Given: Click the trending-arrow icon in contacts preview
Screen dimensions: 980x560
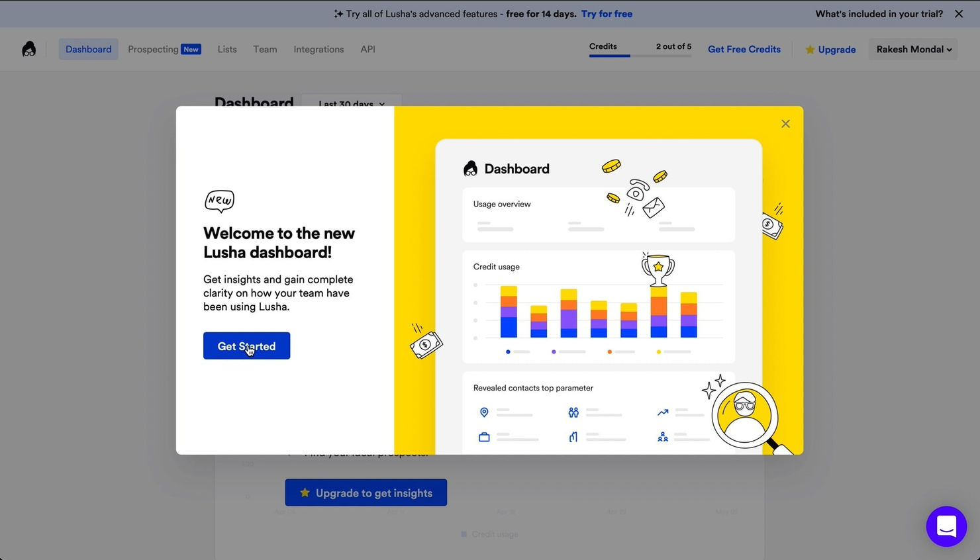Looking at the screenshot, I should point(662,412).
